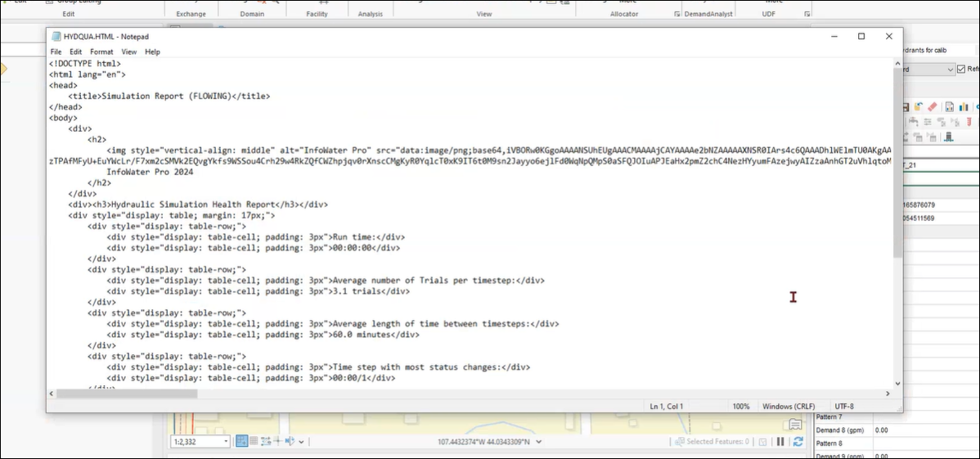Minimize the Notepad window

point(834,36)
